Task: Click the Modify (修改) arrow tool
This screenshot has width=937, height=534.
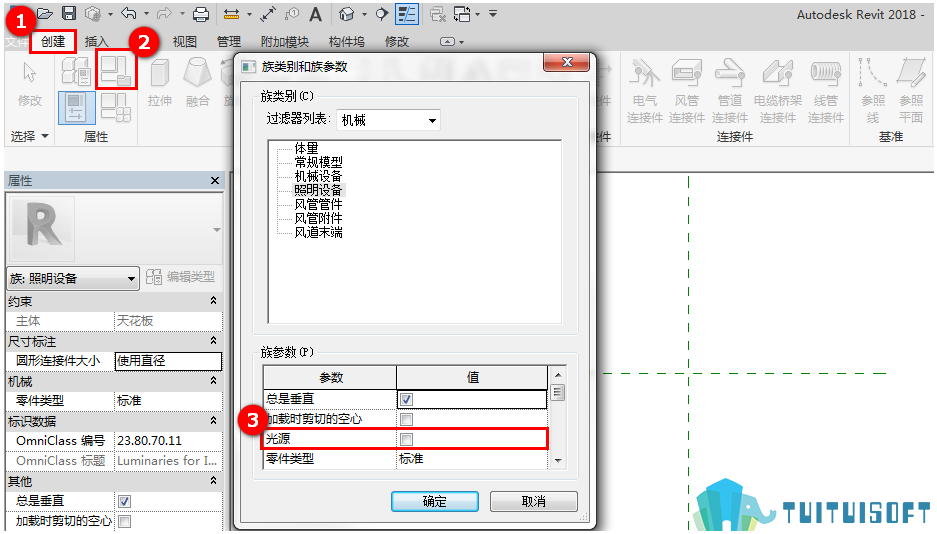Action: pyautogui.click(x=29, y=83)
